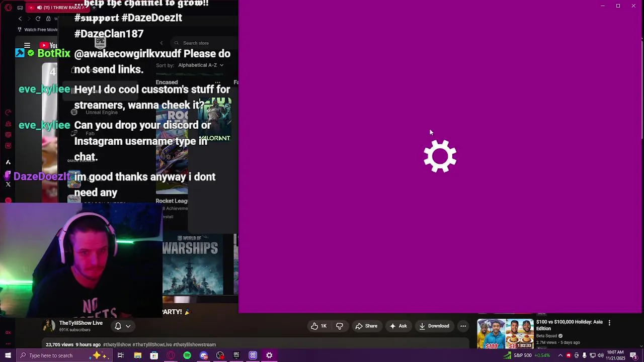
Task: Open the #thetylilshow hashtag
Action: (117, 344)
